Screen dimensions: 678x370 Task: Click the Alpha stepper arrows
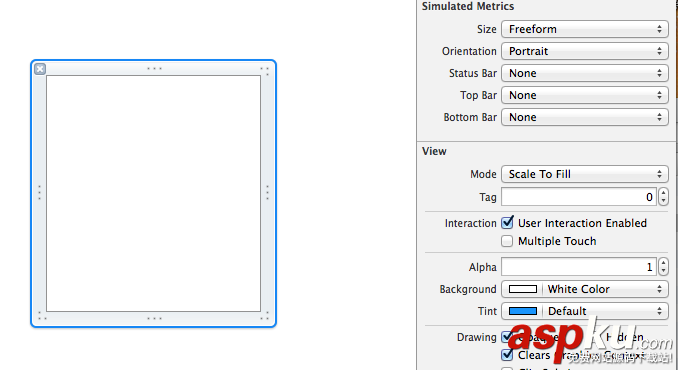pos(663,267)
